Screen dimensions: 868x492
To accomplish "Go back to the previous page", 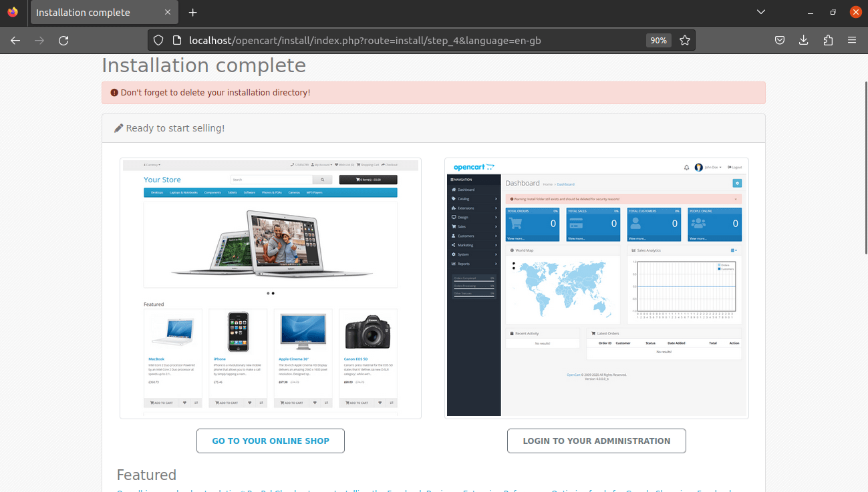I will click(15, 41).
